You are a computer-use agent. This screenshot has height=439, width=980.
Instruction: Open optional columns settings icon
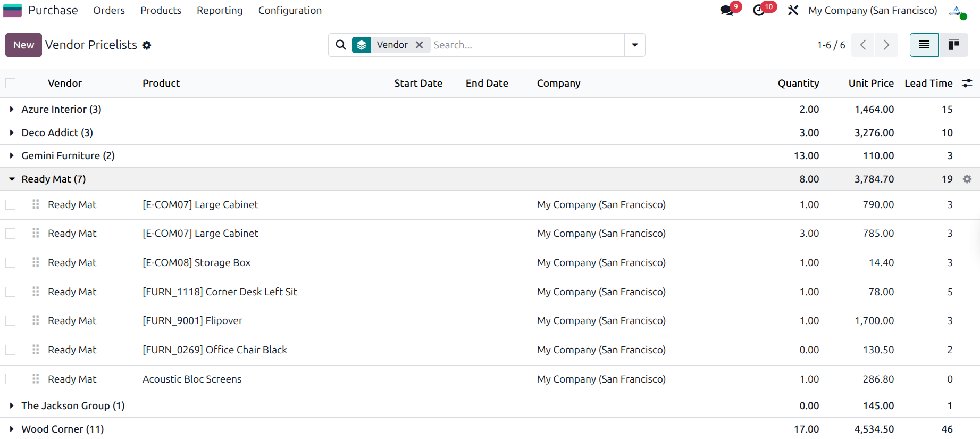(x=967, y=83)
